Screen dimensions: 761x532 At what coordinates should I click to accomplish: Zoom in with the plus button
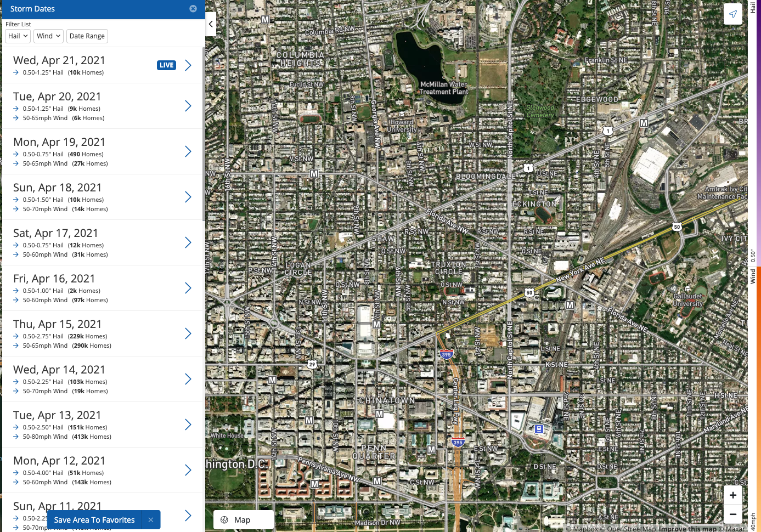733,495
